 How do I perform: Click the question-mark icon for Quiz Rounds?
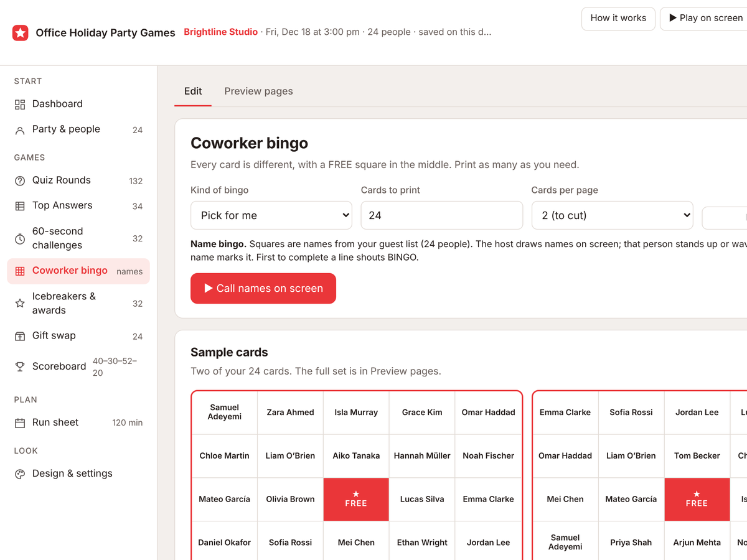[x=20, y=181]
